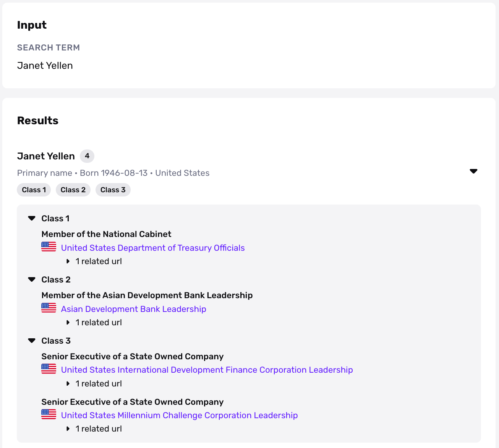Click US flag beside Millennium Challenge Corporation Leadership
Image resolution: width=499 pixels, height=448 pixels.
coord(49,414)
